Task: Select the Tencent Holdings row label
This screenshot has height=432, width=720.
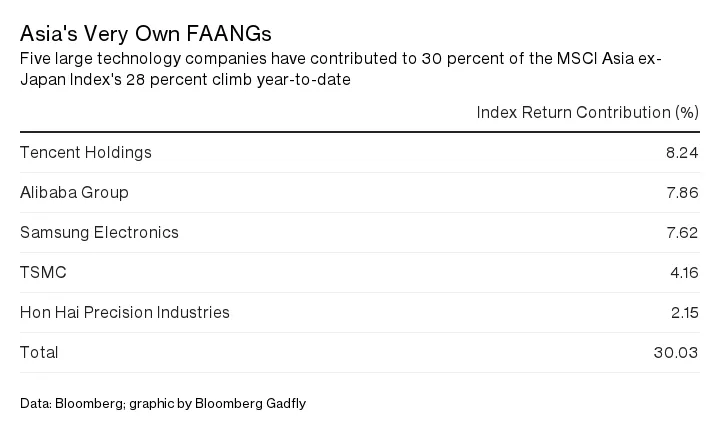Action: pos(86,153)
